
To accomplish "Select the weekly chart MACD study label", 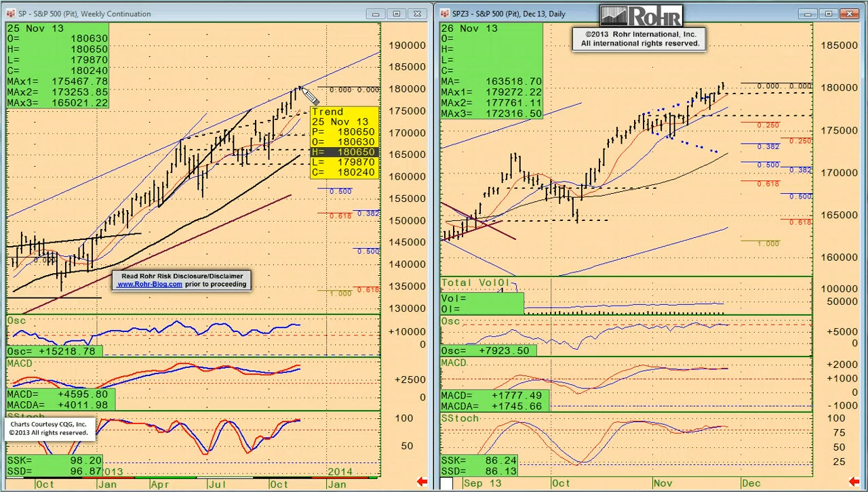I will pos(20,364).
